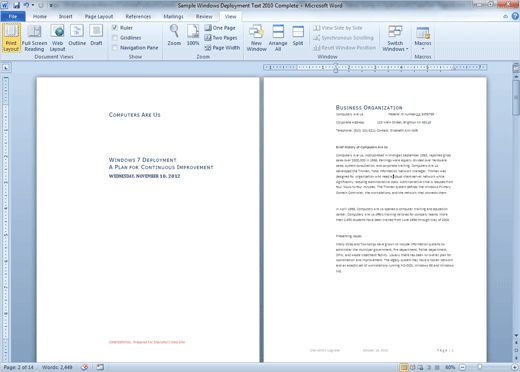Screen dimensions: 520x372
Task: Enable the Gridlines checkbox
Action: [115, 38]
